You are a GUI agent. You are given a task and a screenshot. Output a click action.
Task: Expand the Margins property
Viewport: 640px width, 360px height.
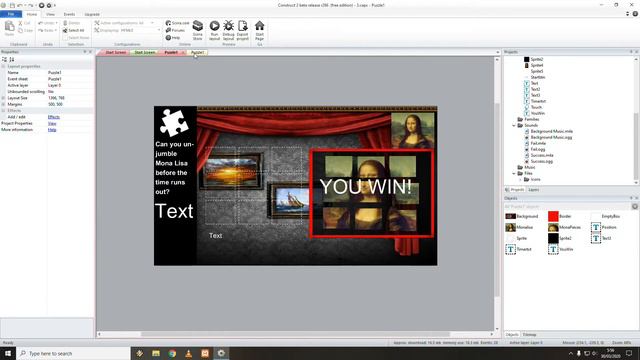click(3, 104)
